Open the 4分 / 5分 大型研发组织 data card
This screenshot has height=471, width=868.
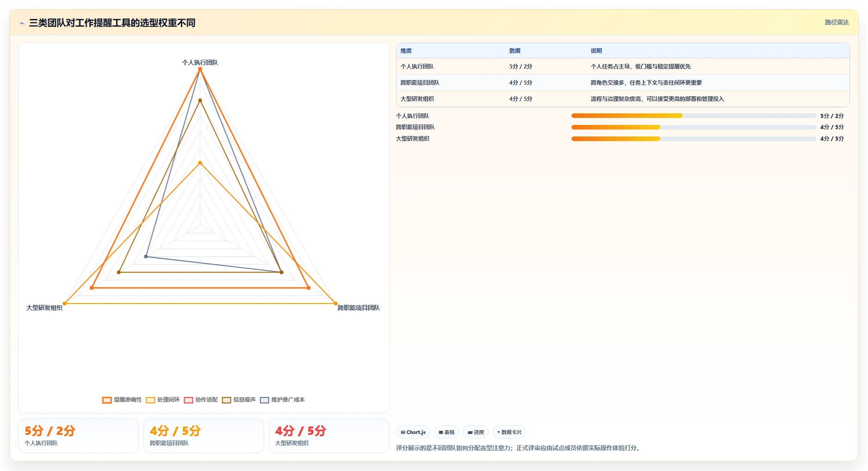329,435
